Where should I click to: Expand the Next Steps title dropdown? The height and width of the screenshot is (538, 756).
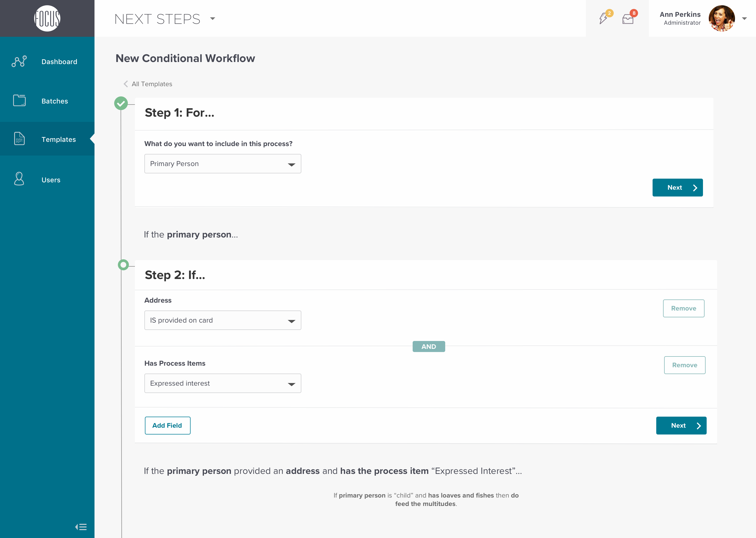[213, 19]
